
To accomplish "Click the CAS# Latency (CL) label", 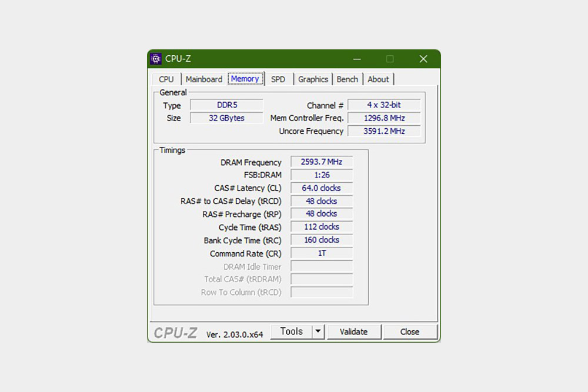I will [248, 189].
